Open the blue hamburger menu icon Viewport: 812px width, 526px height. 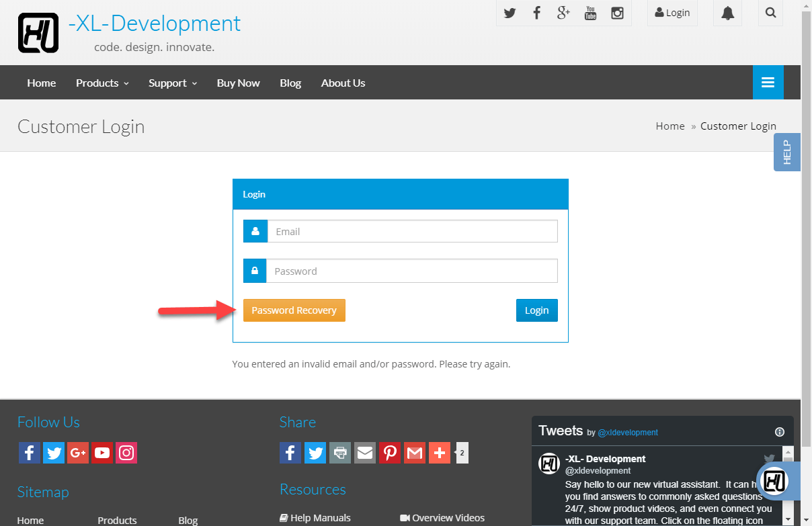point(768,82)
